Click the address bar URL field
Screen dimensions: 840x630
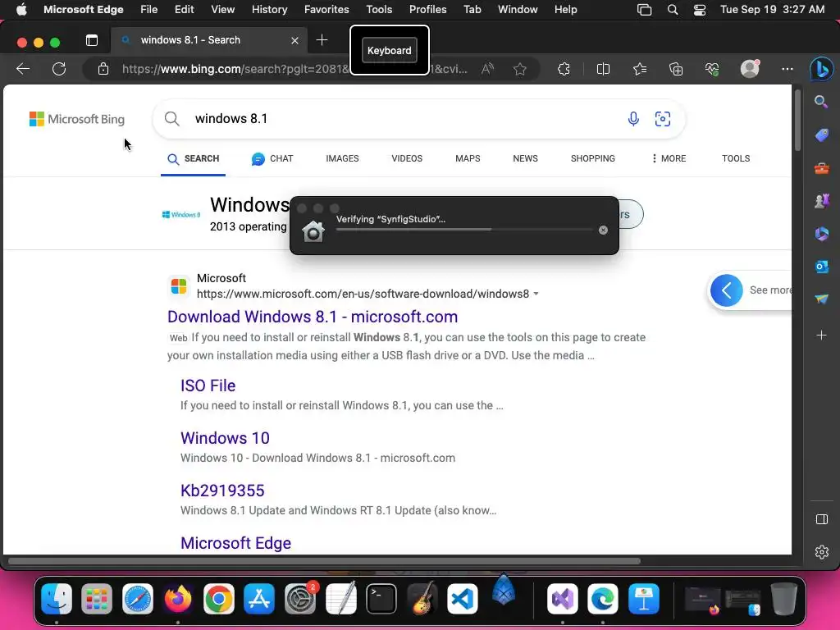click(294, 69)
